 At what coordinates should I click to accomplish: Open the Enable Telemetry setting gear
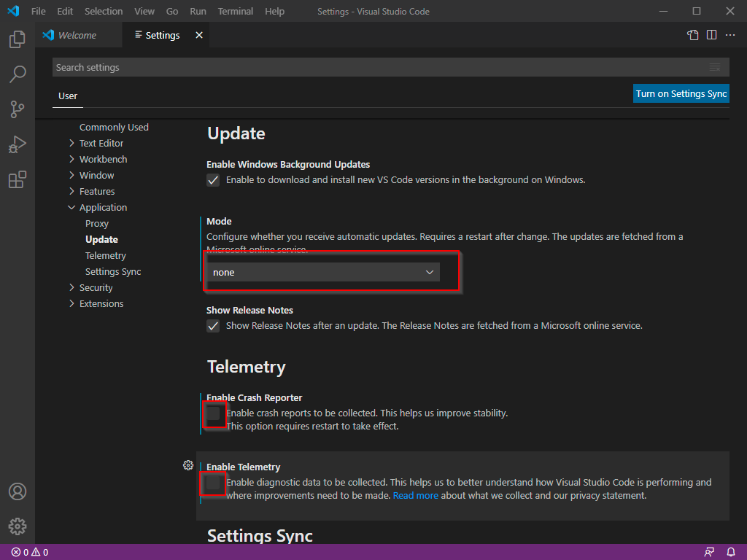click(x=188, y=465)
